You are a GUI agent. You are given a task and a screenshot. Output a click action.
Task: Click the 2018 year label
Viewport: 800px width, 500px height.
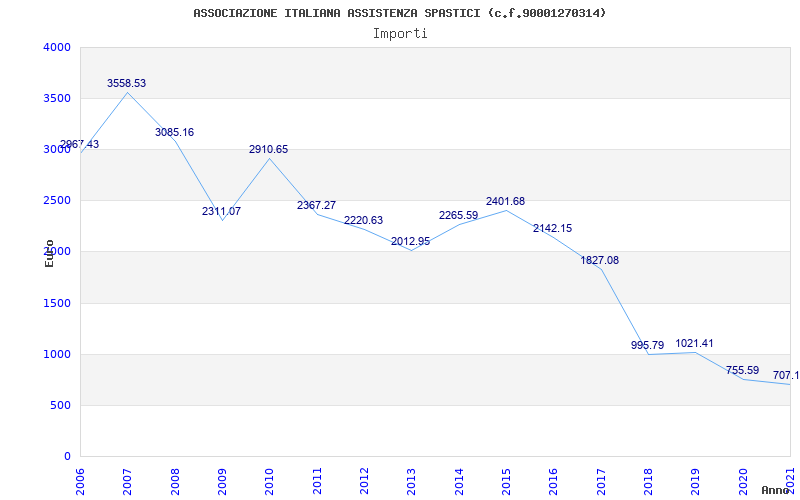coord(648,481)
